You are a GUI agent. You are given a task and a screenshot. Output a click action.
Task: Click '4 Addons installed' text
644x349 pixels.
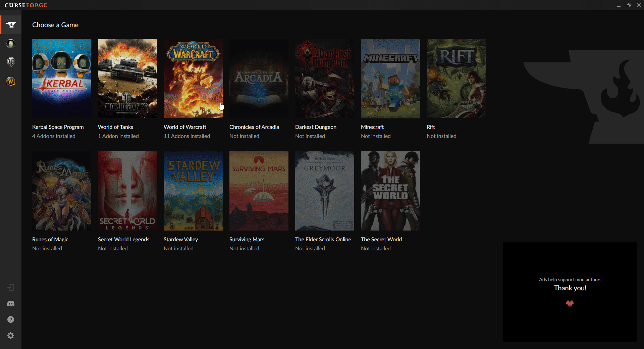pyautogui.click(x=54, y=136)
